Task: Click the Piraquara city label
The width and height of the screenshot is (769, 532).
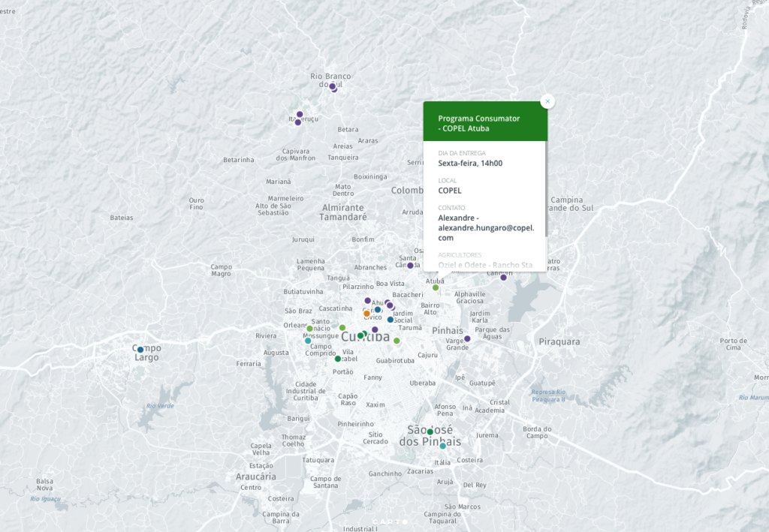Action: click(x=559, y=341)
